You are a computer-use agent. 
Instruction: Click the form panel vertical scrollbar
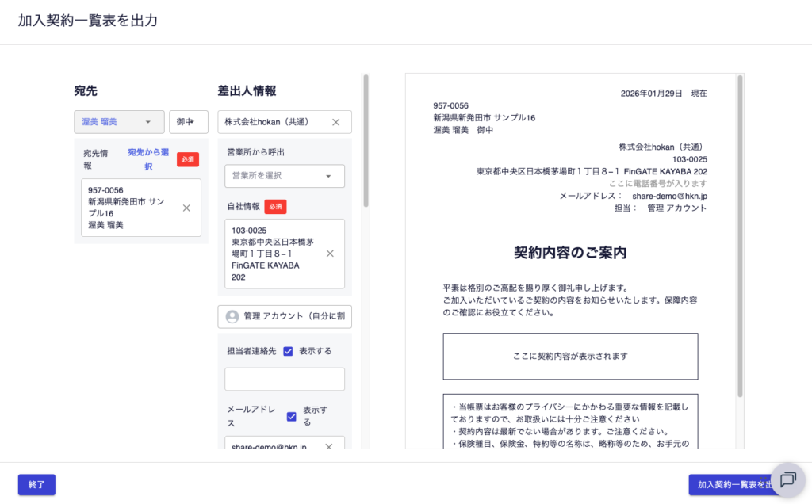[366, 143]
